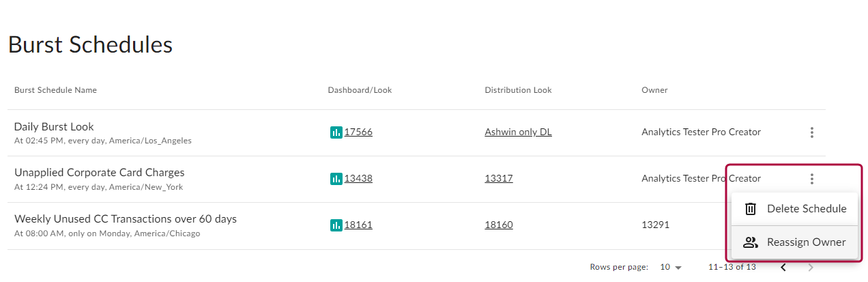Open dashboard link 13438
The width and height of the screenshot is (868, 282).
[x=358, y=179]
